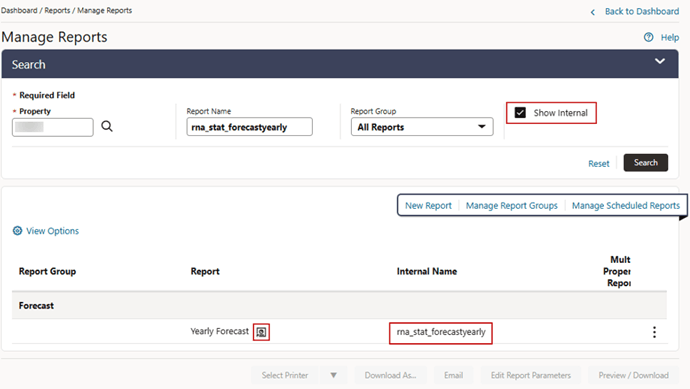Click the Help question mark icon
Image resolution: width=690 pixels, height=389 pixels.
pyautogui.click(x=648, y=37)
